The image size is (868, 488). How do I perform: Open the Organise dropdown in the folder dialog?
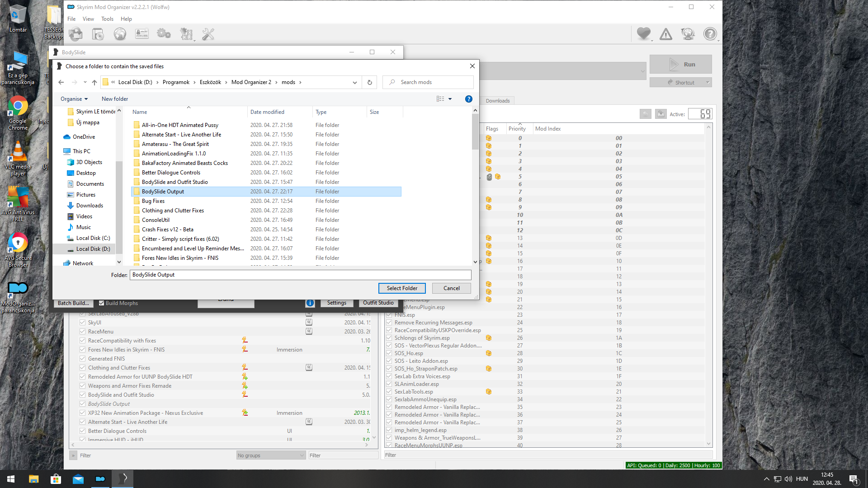74,99
